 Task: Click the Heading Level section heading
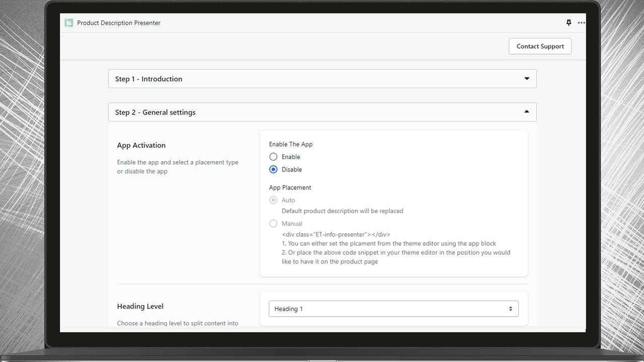pyautogui.click(x=140, y=306)
